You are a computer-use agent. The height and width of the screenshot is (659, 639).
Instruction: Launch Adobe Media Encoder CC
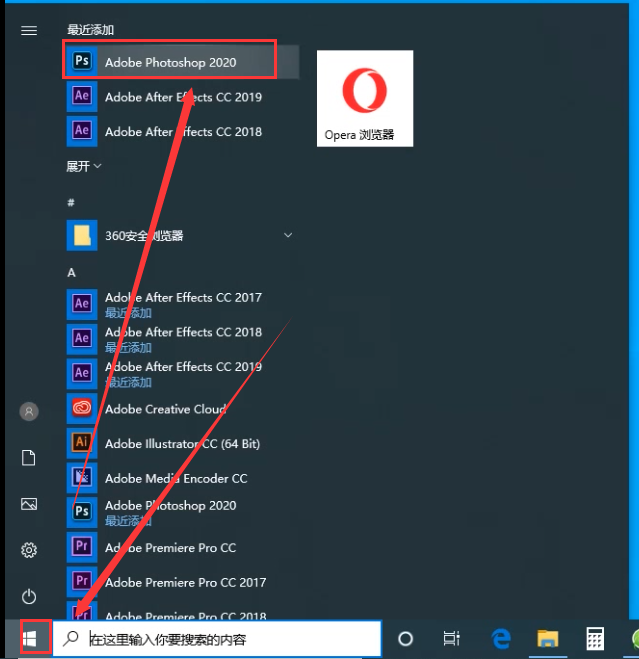pyautogui.click(x=182, y=478)
